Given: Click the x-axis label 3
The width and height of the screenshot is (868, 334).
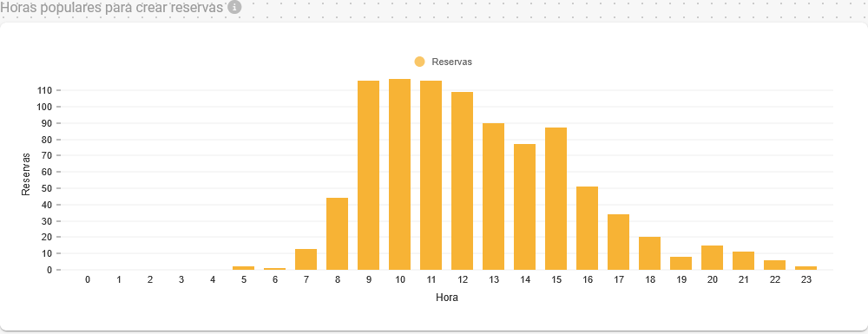Looking at the screenshot, I should click(x=181, y=280).
